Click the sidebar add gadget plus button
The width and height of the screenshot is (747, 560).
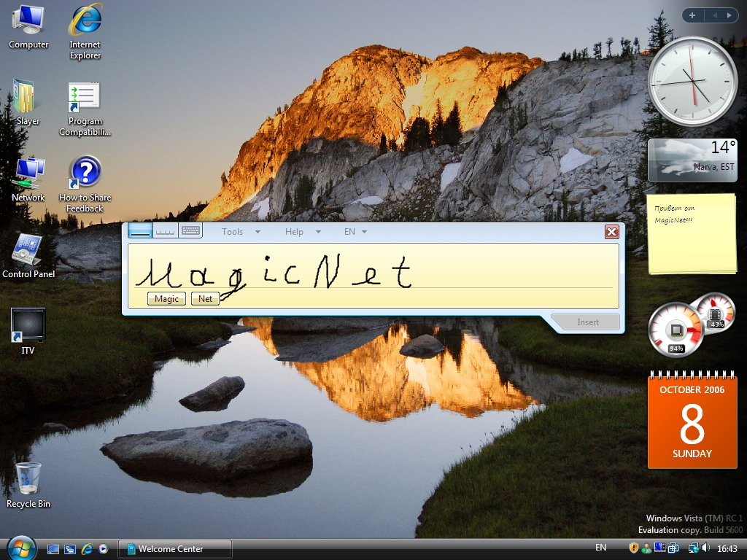click(x=692, y=15)
